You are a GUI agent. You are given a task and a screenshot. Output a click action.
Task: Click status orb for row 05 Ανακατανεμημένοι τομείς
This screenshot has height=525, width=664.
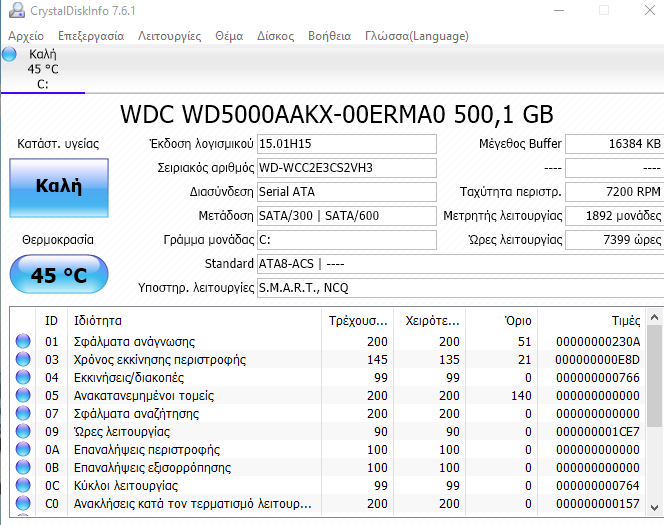point(23,395)
